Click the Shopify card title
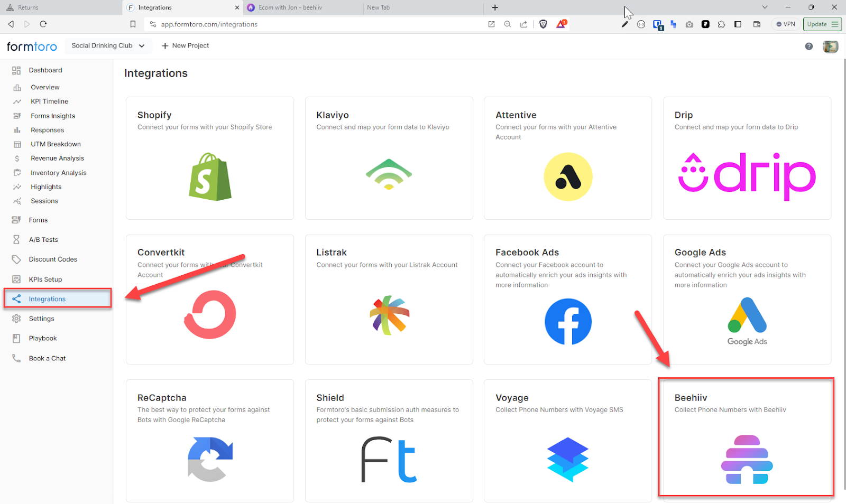 click(x=154, y=115)
